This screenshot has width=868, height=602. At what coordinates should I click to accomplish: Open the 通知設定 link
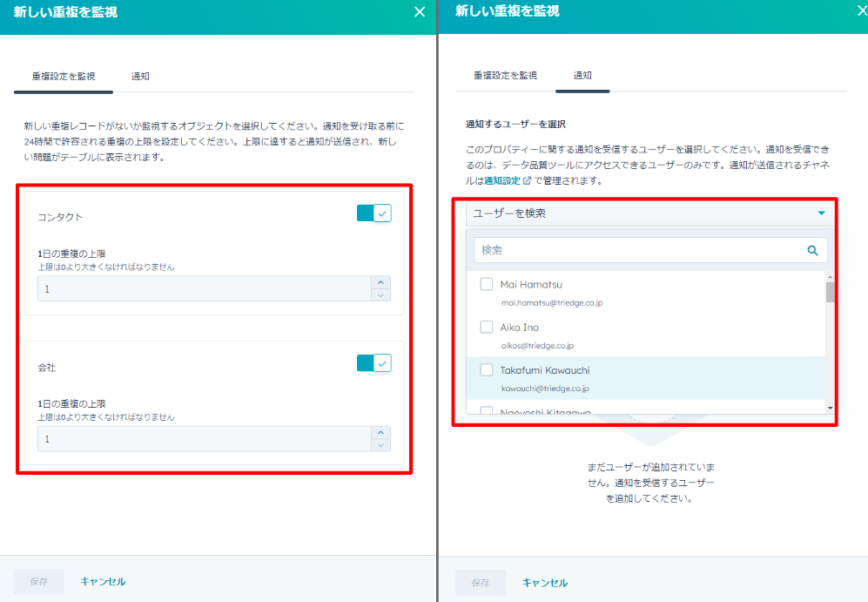502,180
